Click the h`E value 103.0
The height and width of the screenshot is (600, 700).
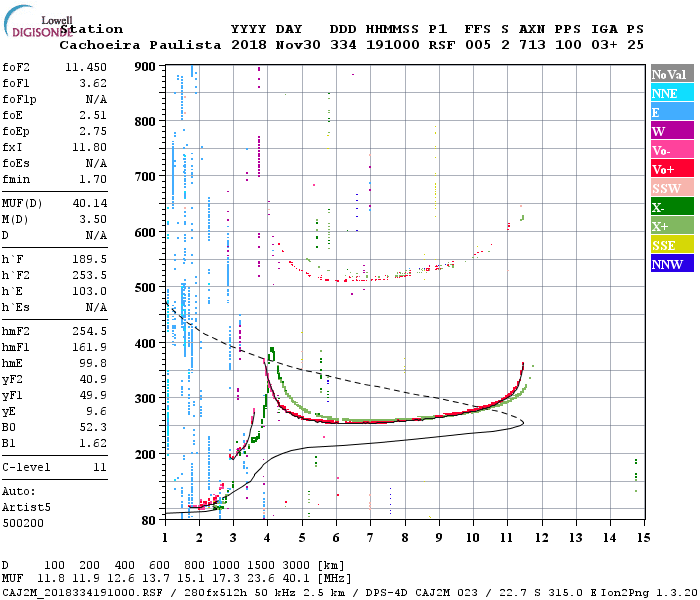pos(89,291)
